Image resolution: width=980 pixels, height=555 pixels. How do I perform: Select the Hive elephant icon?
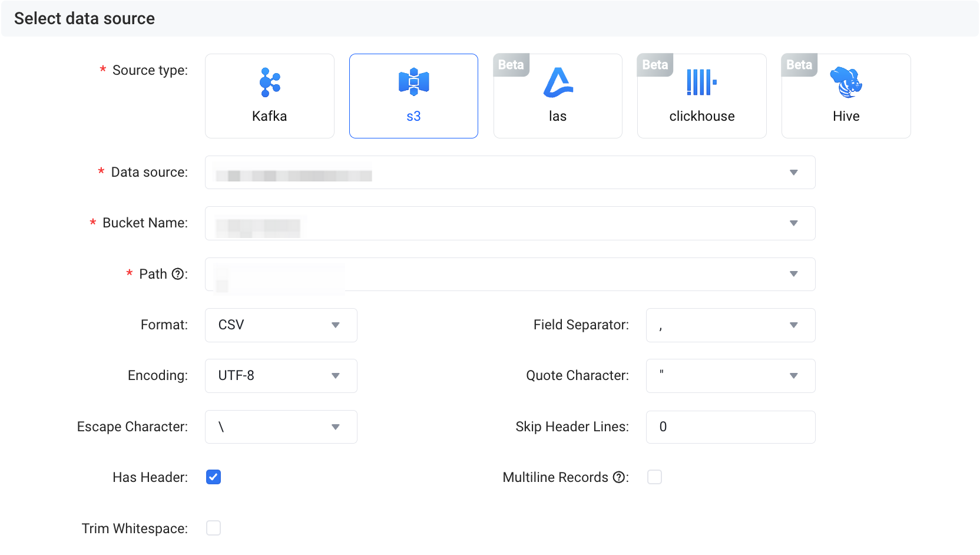[846, 82]
